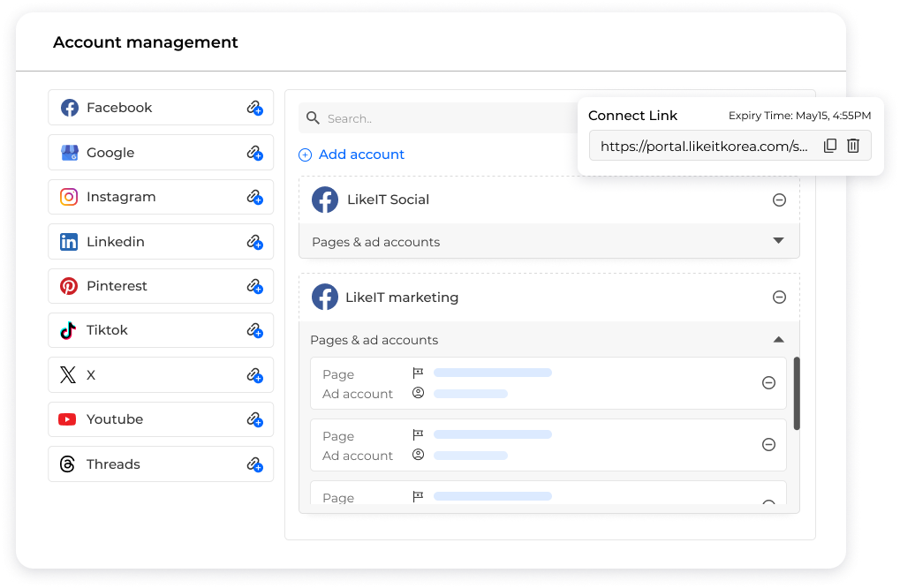This screenshot has height=588, width=900.
Task: Select X in the platform list
Action: point(161,375)
